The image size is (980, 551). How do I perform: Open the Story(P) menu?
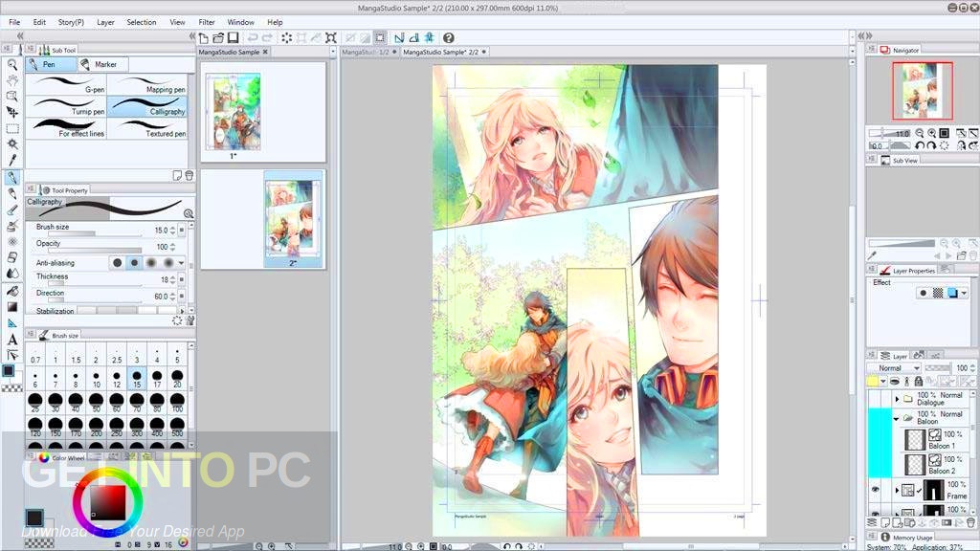pyautogui.click(x=71, y=22)
